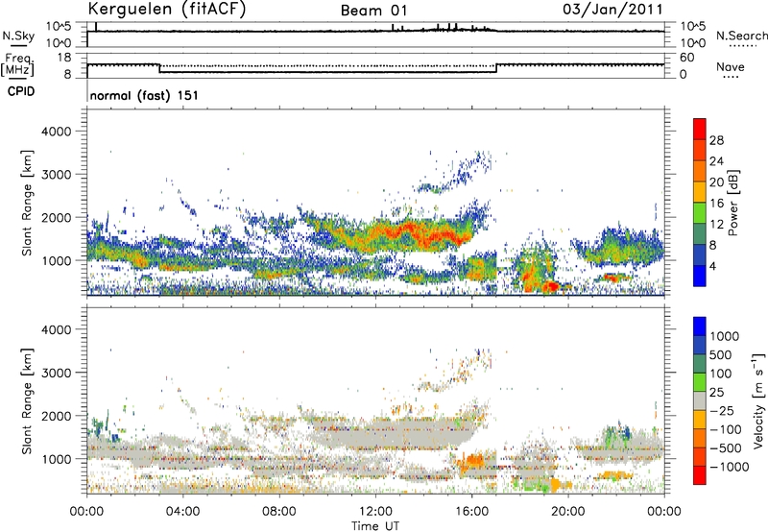Click the "28" Power colorbar value

point(716,140)
